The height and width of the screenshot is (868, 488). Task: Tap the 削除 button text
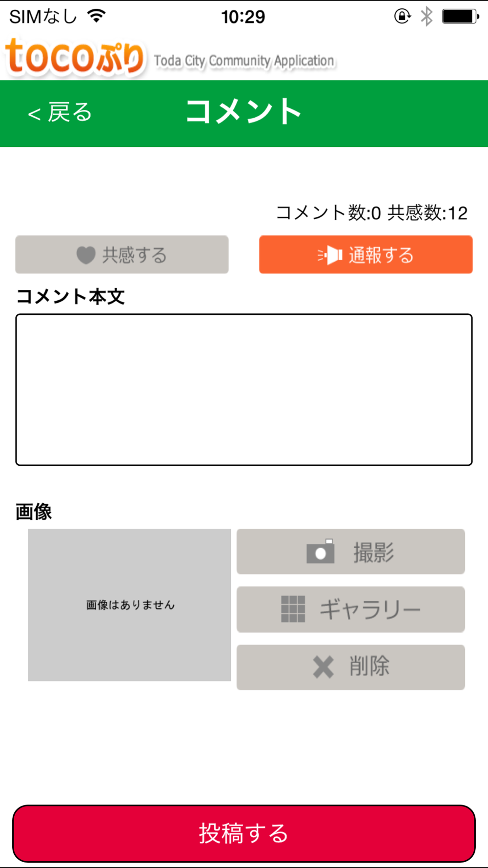point(369,666)
